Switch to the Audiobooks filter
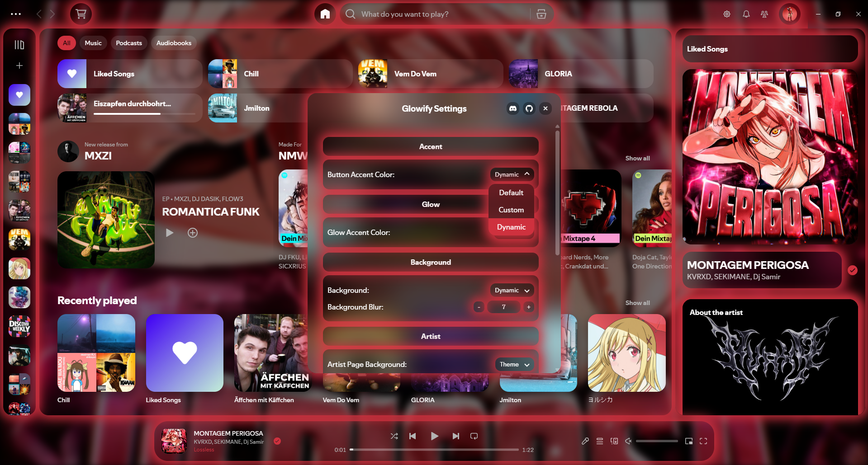The width and height of the screenshot is (868, 465). [174, 42]
